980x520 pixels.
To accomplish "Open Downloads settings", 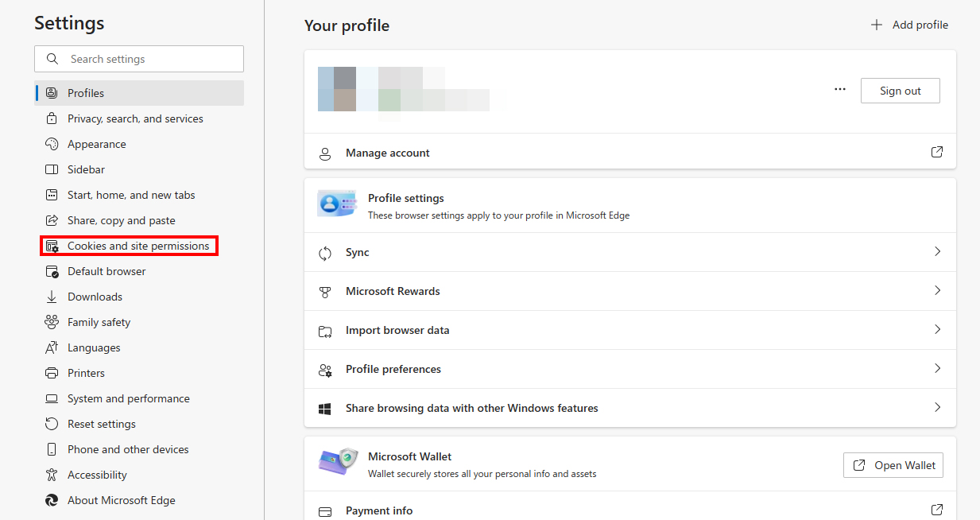I will pyautogui.click(x=140, y=297).
